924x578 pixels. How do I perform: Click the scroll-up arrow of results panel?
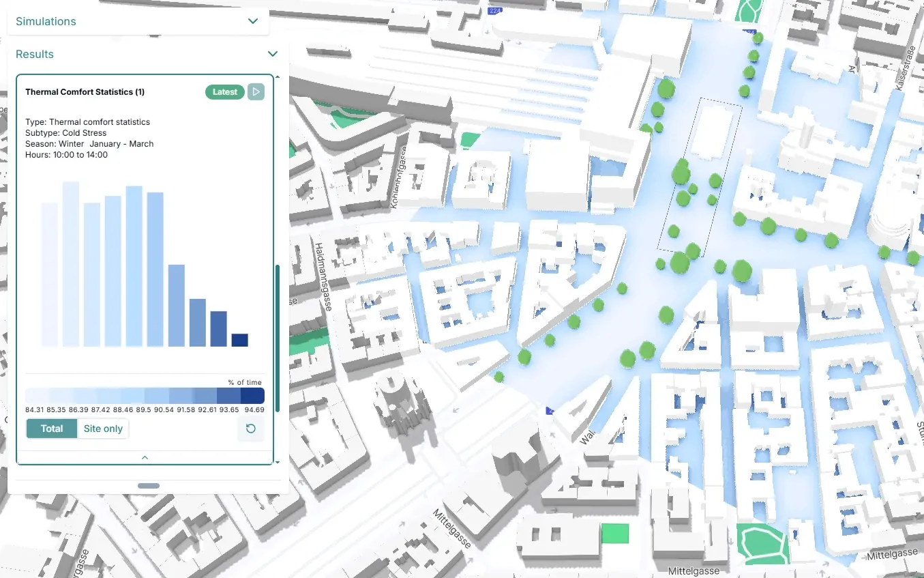tap(277, 76)
